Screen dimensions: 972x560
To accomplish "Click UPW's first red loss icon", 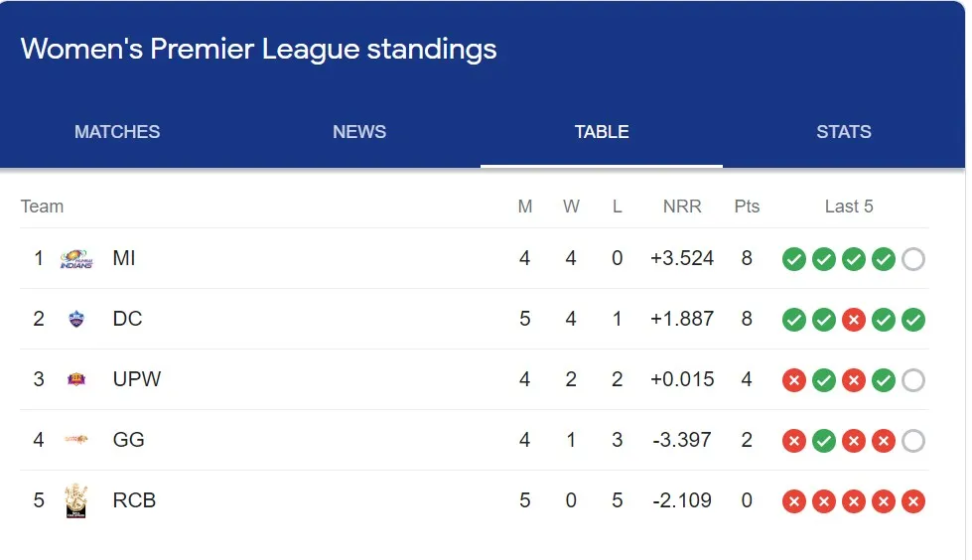I will pyautogui.click(x=794, y=380).
